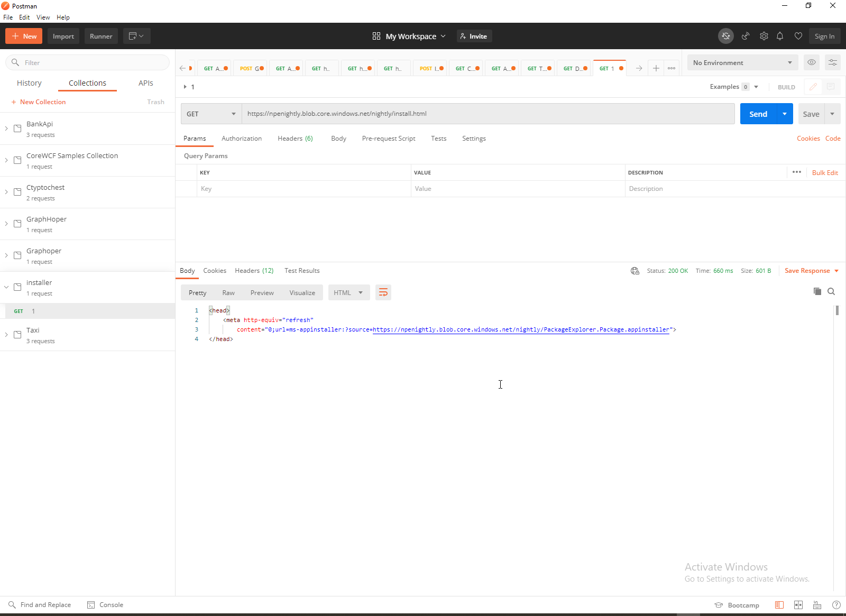Expand the Taxi collection chevron
The image size is (846, 616).
(6, 335)
